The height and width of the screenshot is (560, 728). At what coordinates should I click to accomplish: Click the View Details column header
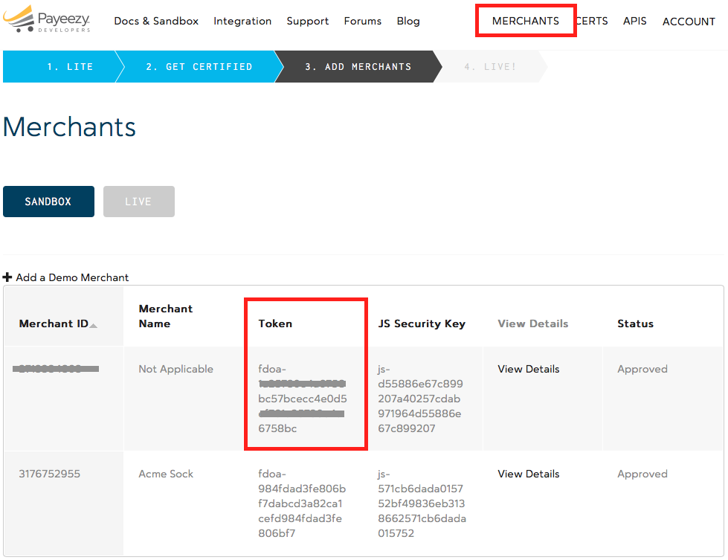pos(533,324)
